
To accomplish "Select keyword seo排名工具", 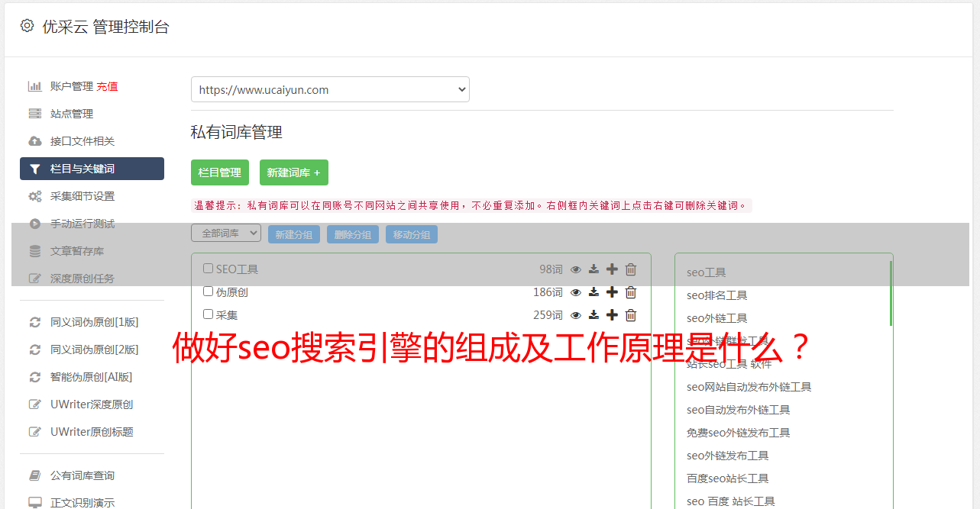I will pyautogui.click(x=716, y=295).
